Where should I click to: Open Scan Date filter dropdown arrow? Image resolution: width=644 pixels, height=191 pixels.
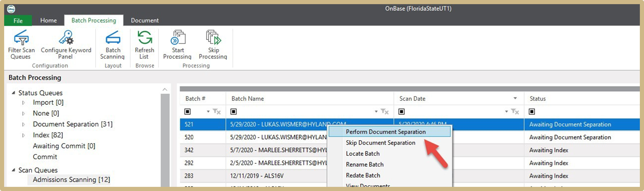pyautogui.click(x=506, y=112)
